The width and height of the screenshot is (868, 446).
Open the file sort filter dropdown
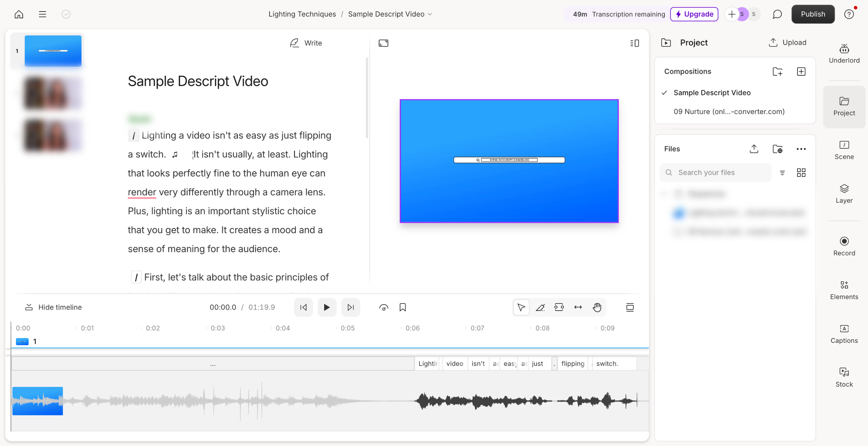782,173
